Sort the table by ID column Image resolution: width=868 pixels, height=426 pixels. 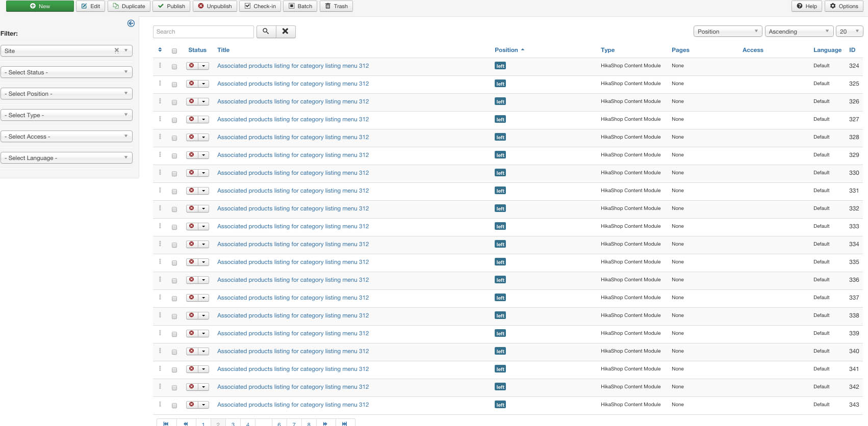tap(852, 50)
